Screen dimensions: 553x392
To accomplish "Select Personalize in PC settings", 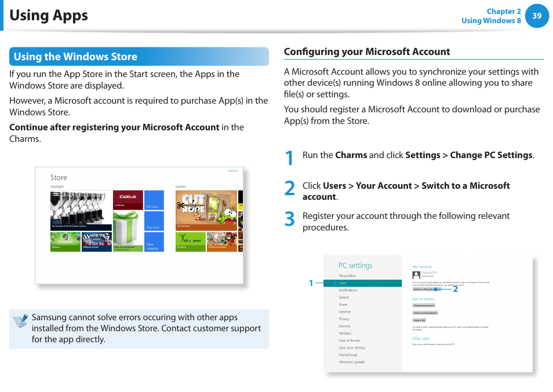I will pos(347,276).
